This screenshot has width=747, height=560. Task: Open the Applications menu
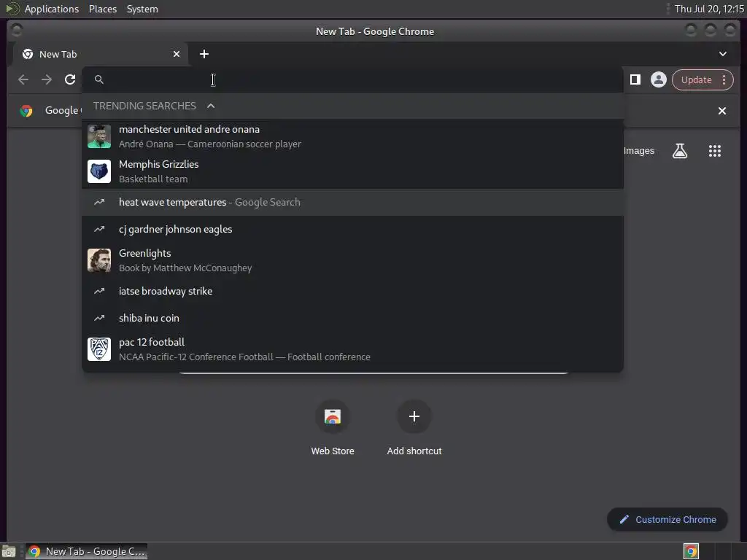[x=52, y=9]
